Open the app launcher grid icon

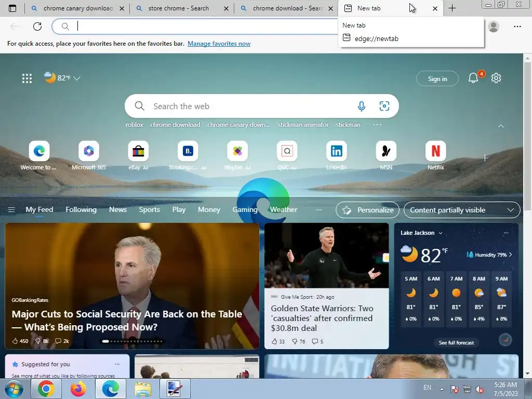[x=27, y=78]
